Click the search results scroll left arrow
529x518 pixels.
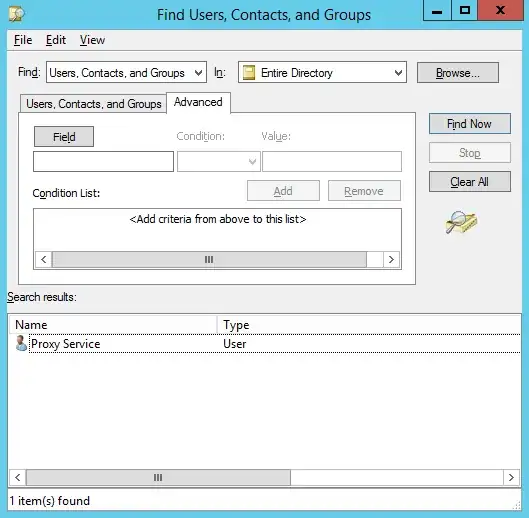pos(18,478)
